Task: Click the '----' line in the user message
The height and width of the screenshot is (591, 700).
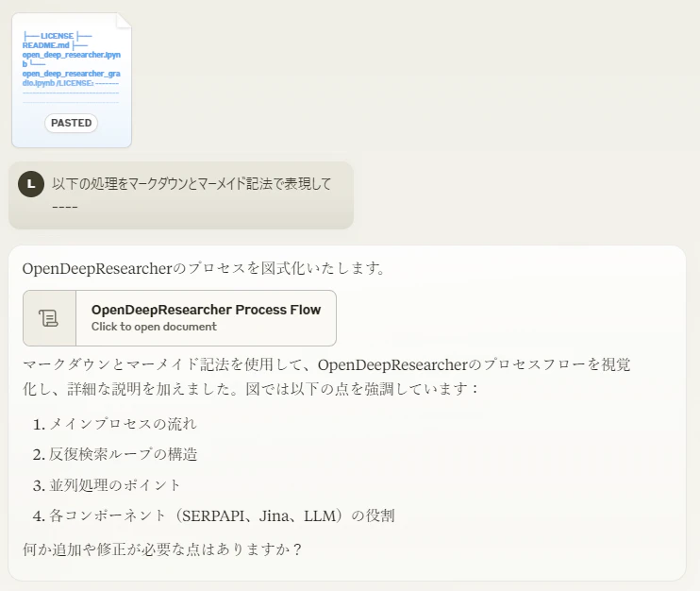Action: [65, 207]
